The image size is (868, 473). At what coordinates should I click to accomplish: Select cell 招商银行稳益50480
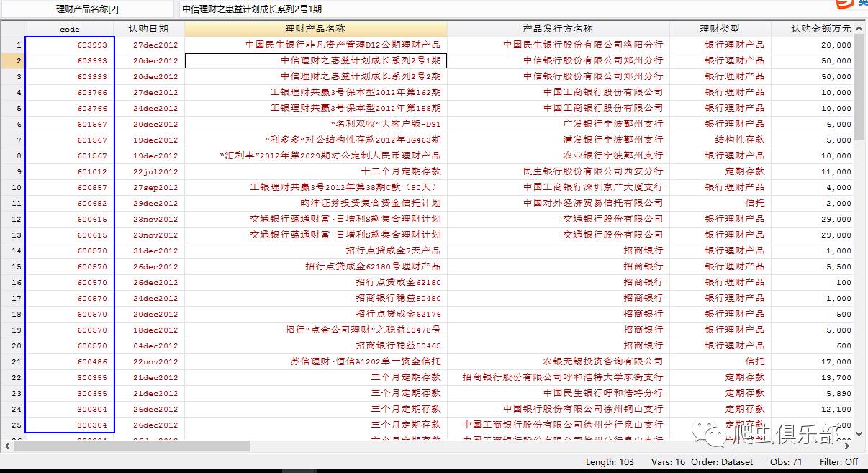tap(316, 298)
